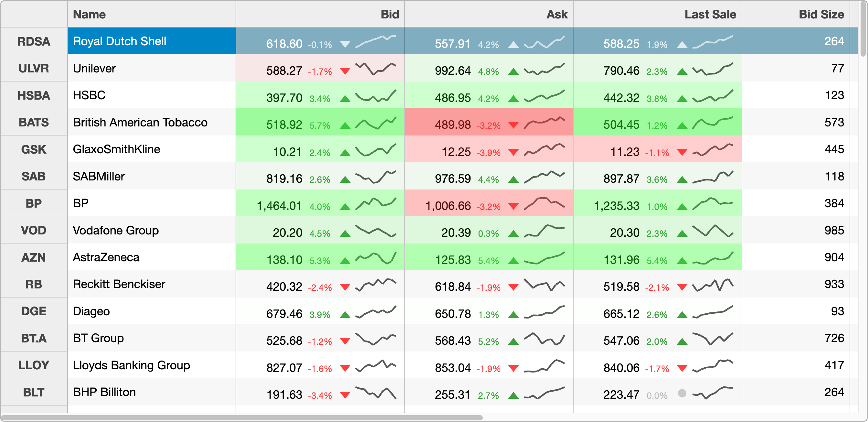Click Reckitt Benckiser last sale sparkline
The image size is (868, 422).
coord(713,285)
